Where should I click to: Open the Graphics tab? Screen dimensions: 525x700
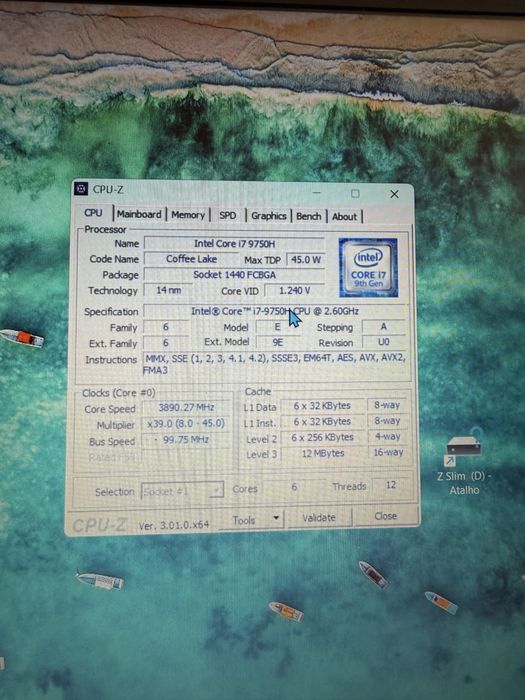click(x=268, y=216)
